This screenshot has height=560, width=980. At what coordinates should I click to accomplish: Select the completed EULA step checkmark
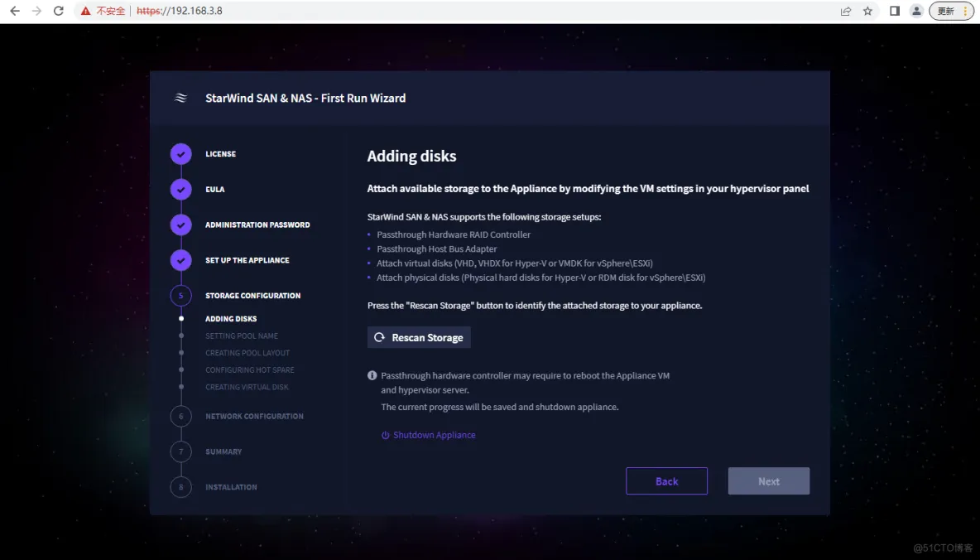point(180,189)
